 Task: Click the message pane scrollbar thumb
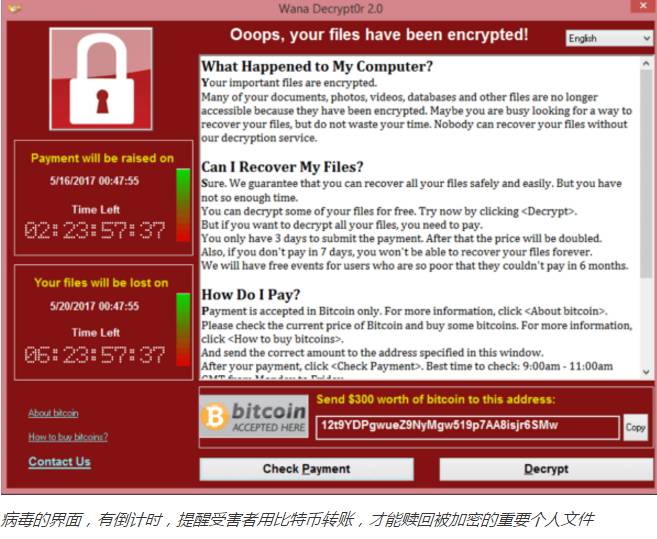(x=646, y=173)
